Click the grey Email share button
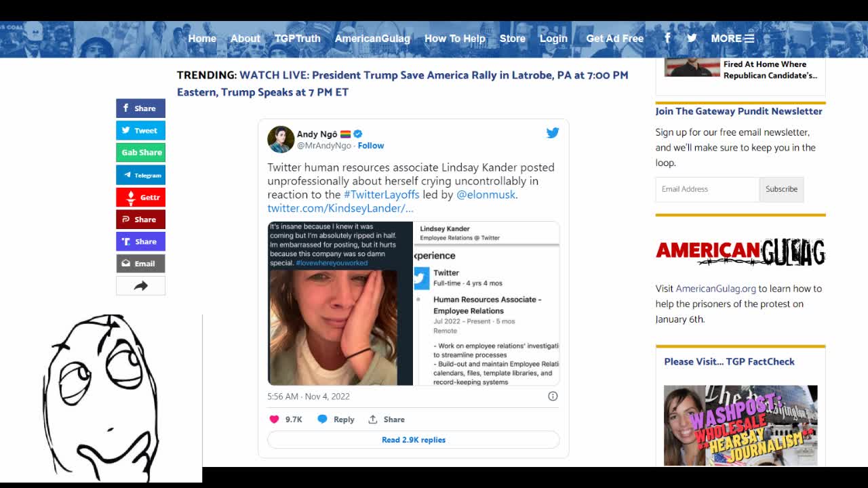 coord(140,264)
